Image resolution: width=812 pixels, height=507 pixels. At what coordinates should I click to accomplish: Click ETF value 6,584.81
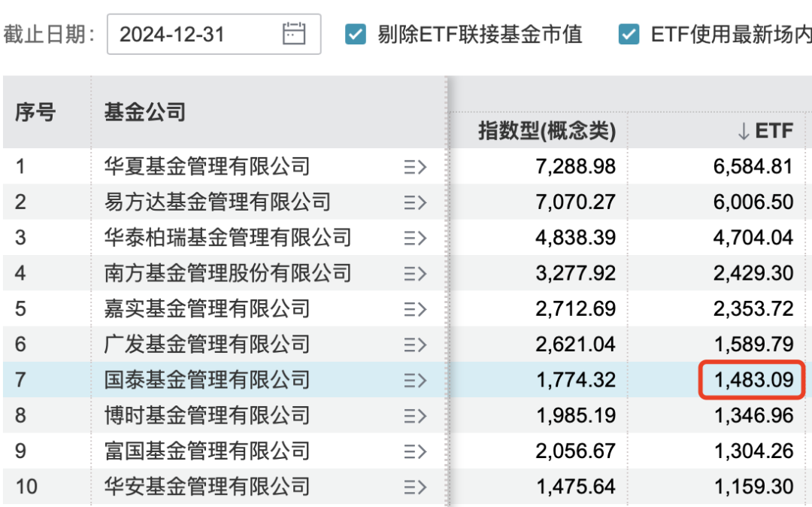(753, 166)
